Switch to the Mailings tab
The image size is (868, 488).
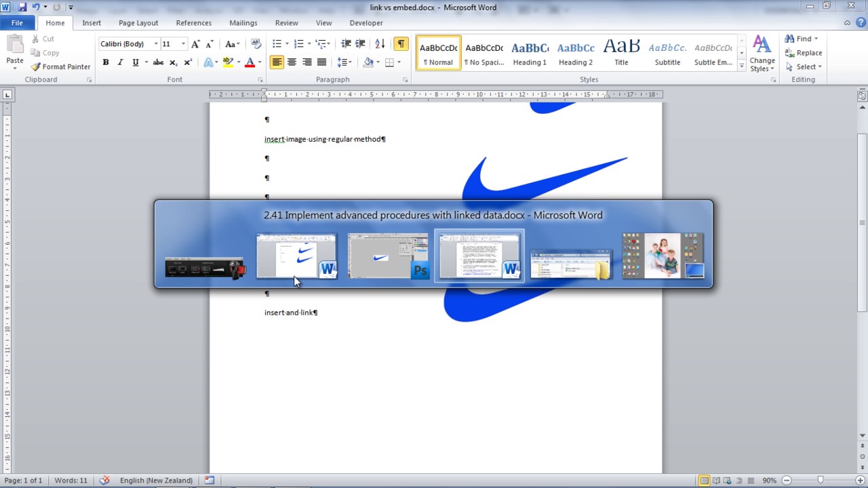tap(243, 23)
